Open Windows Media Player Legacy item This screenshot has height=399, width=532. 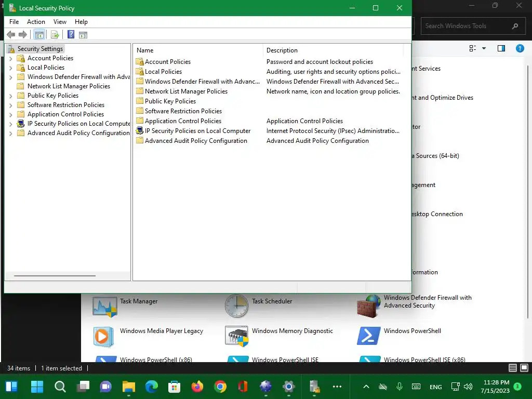coord(148,336)
